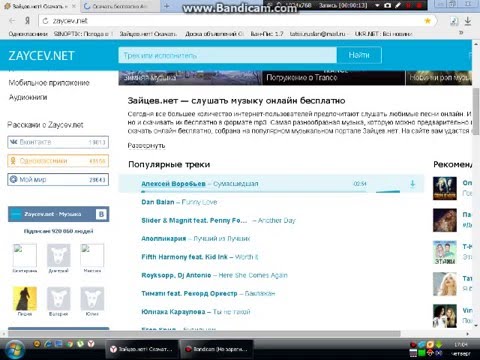The width and height of the screenshot is (480, 360).
Task: Download the Алексей Воробьев track arrow icon
Action: (x=412, y=184)
